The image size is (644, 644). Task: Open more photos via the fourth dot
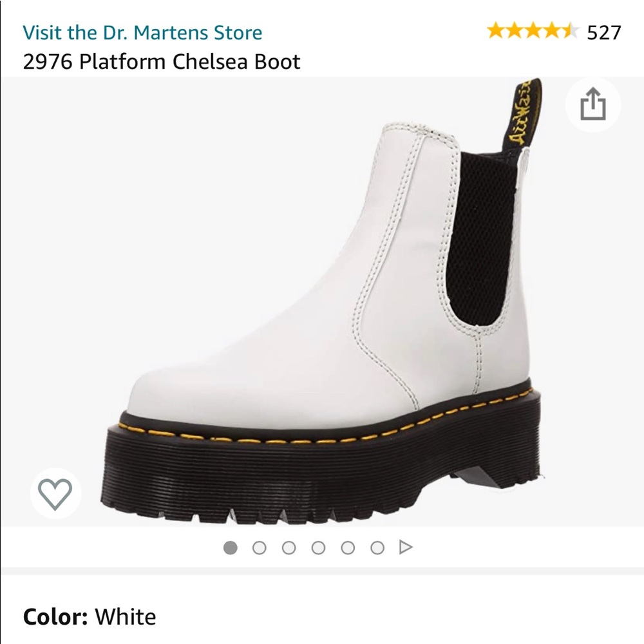[317, 548]
